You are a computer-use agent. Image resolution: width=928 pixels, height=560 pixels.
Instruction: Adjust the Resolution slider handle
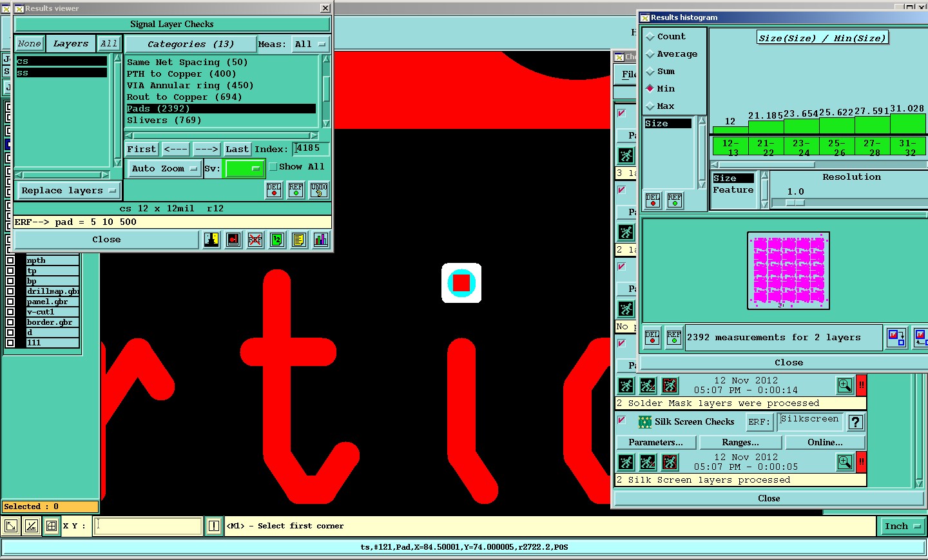pos(795,202)
